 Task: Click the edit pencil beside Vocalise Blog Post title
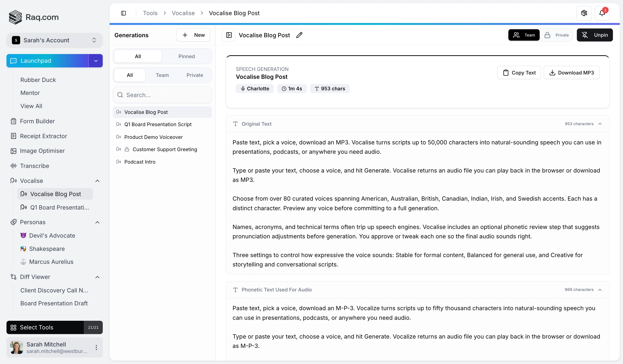pos(299,35)
